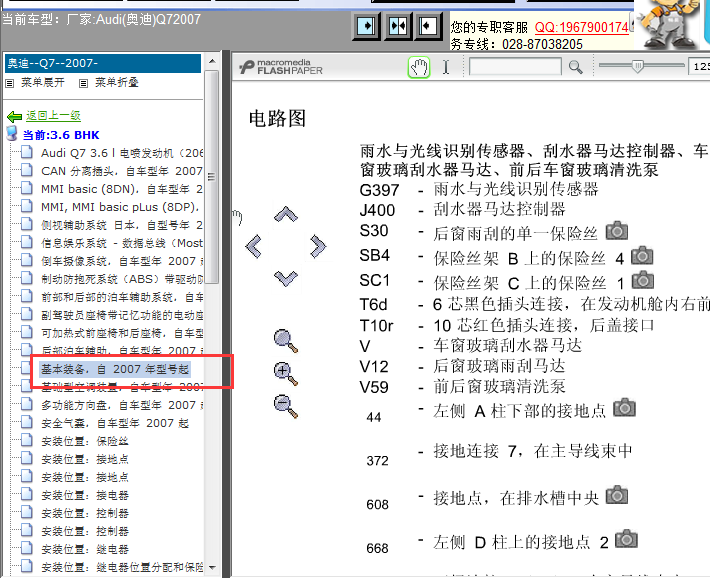Screen dimensions: 710x578
Task: Click 菜单展开 to expand the menu
Action: [43, 82]
